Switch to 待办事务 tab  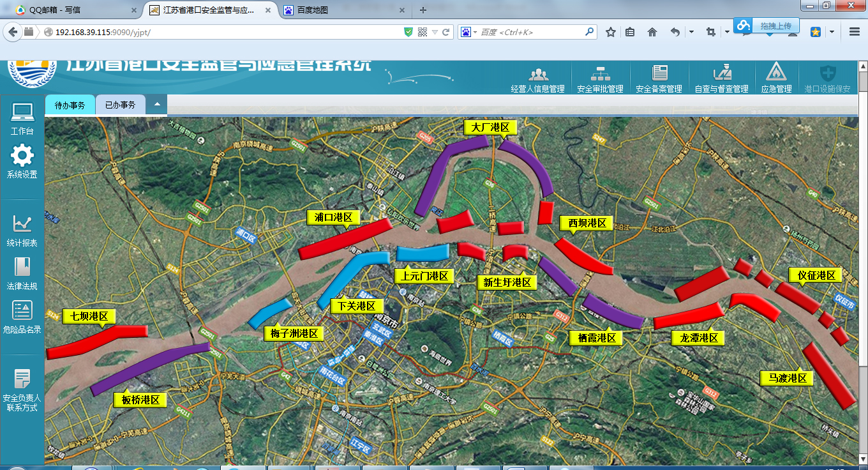click(70, 105)
